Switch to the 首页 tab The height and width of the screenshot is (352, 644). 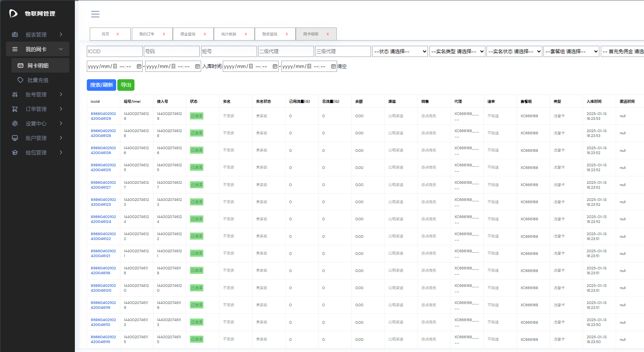pos(105,34)
